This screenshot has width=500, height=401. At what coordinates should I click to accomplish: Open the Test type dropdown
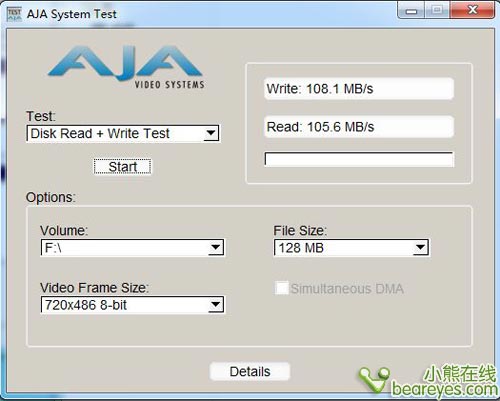[x=123, y=134]
